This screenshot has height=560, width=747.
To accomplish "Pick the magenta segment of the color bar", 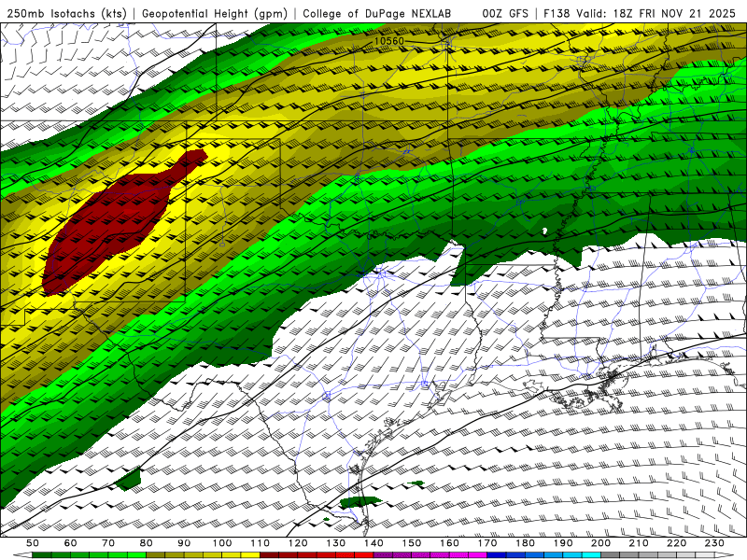I will (x=478, y=555).
